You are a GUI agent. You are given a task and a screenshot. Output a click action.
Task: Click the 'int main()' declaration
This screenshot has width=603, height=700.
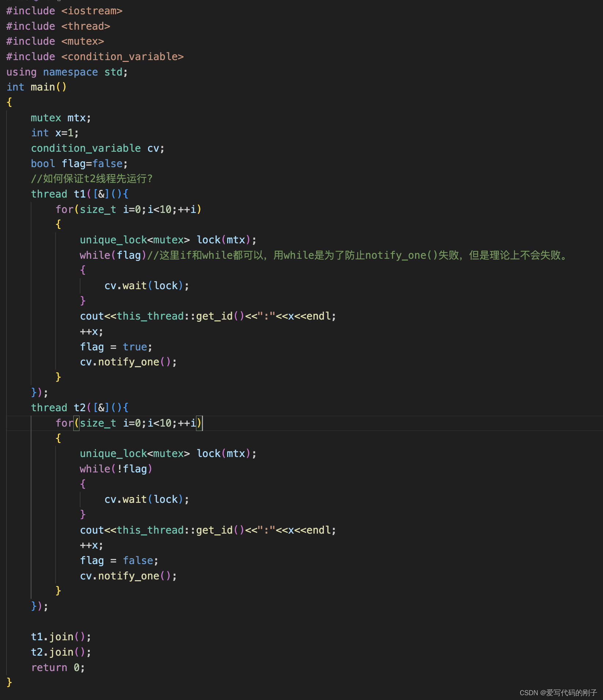pos(37,87)
